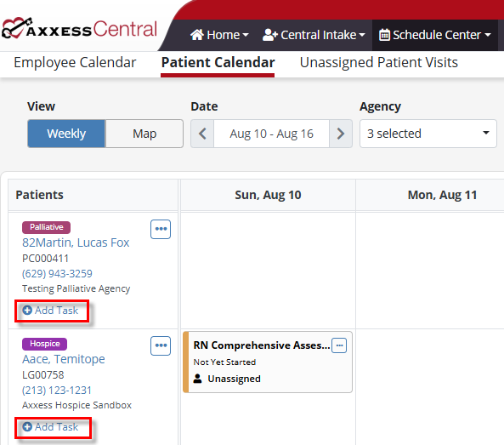
Task: Go to previous week with left arrow
Action: point(202,134)
